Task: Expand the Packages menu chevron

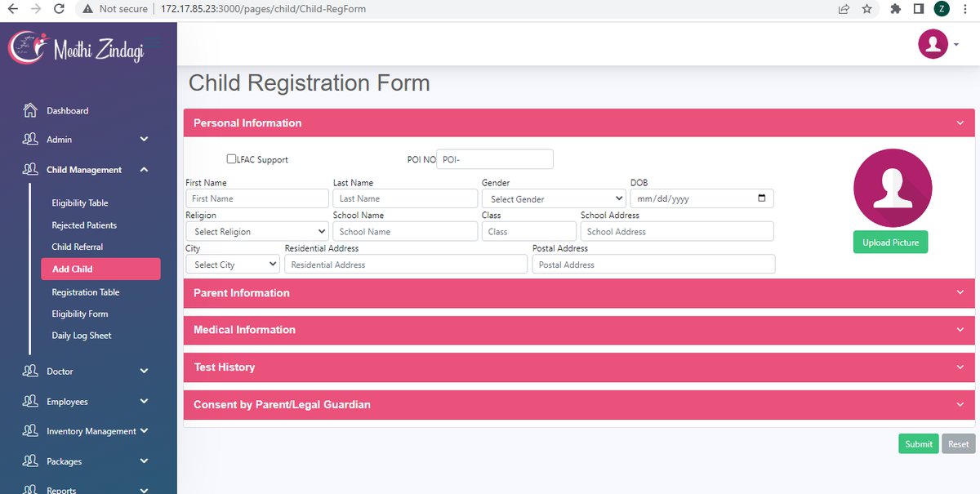Action: (x=144, y=461)
